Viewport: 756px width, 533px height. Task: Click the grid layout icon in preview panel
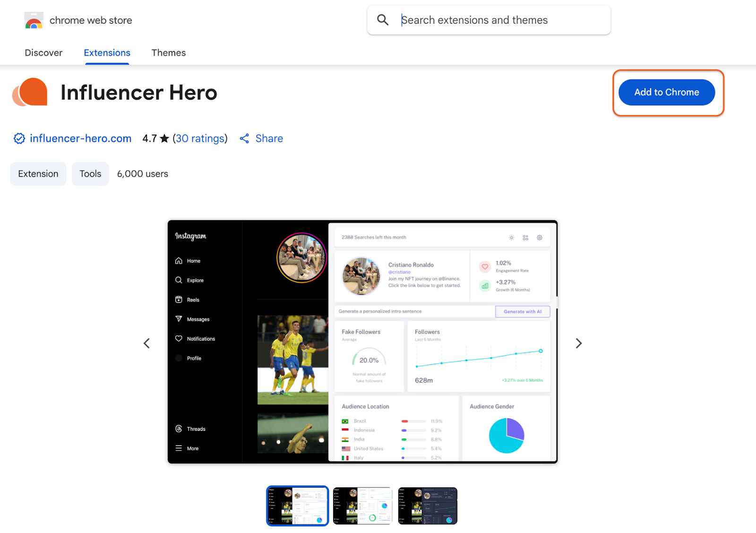click(525, 238)
